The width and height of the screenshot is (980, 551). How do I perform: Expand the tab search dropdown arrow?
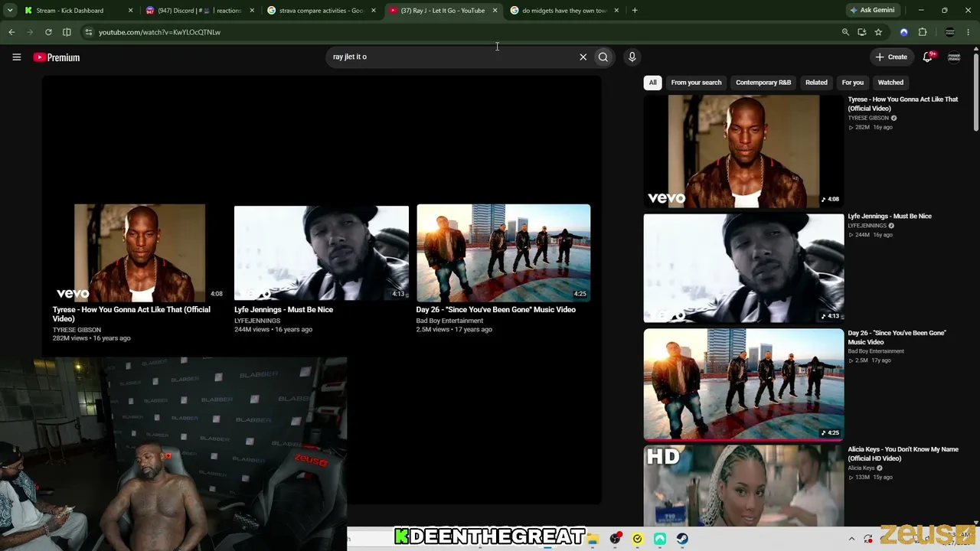click(10, 10)
